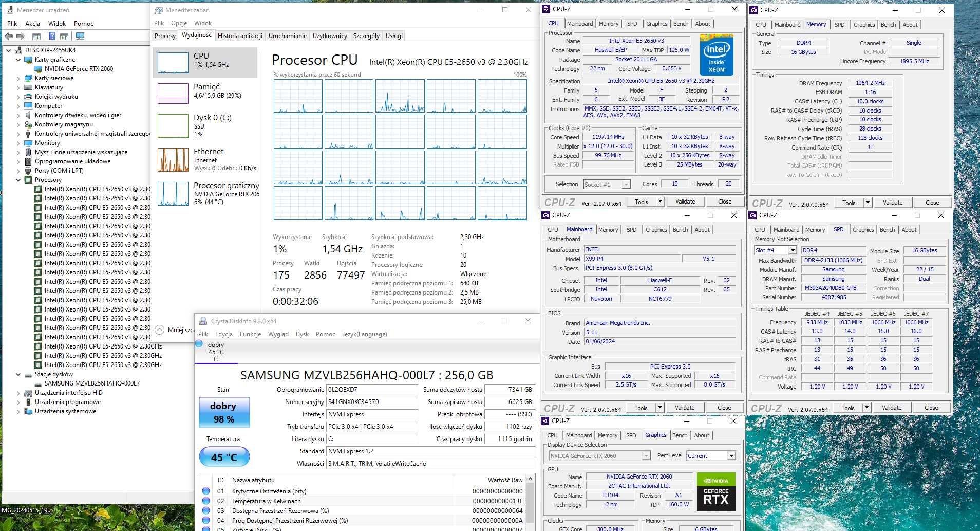
Task: Expand the Karty sieciowe tree node
Action: pos(18,78)
